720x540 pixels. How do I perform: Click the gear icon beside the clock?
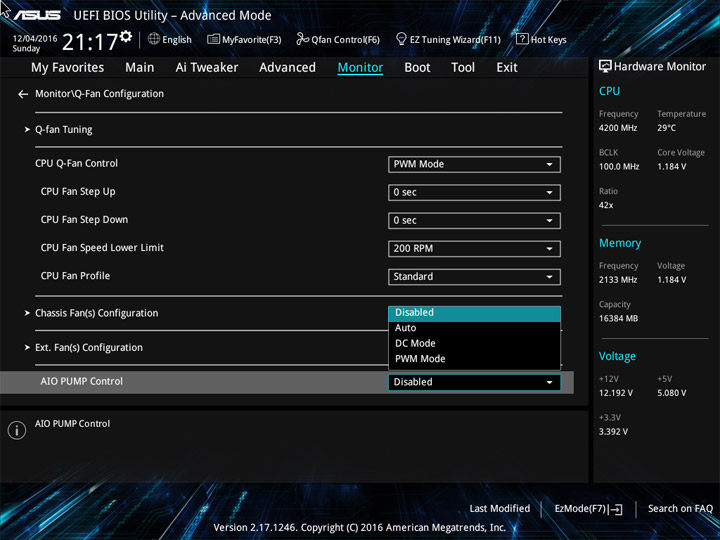pyautogui.click(x=126, y=36)
